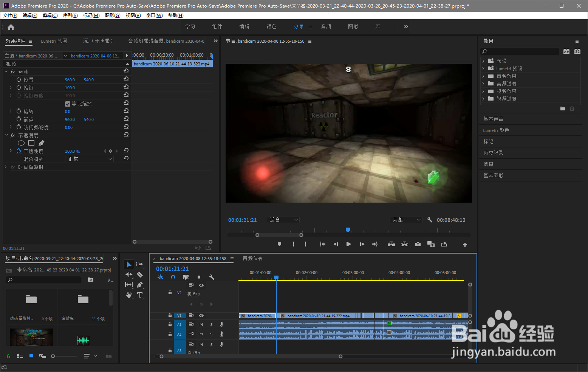Click the effects panel search field
This screenshot has width=588, height=372.
[x=521, y=51]
